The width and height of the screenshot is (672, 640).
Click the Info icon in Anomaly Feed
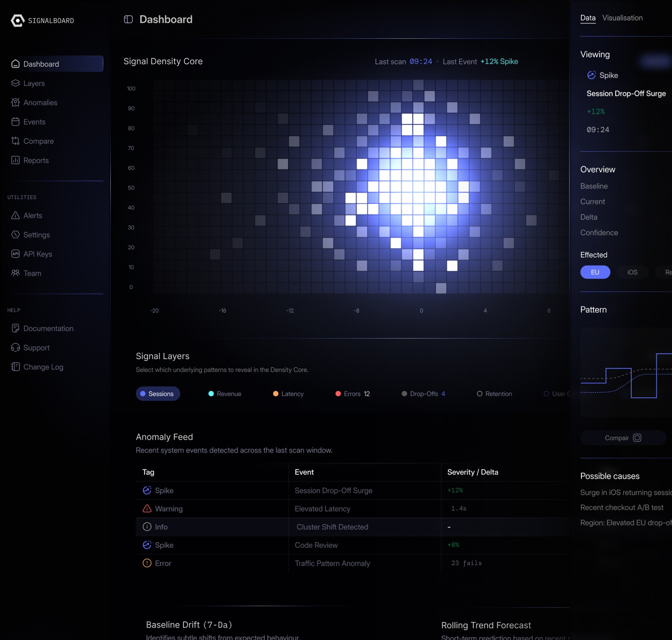tap(147, 527)
